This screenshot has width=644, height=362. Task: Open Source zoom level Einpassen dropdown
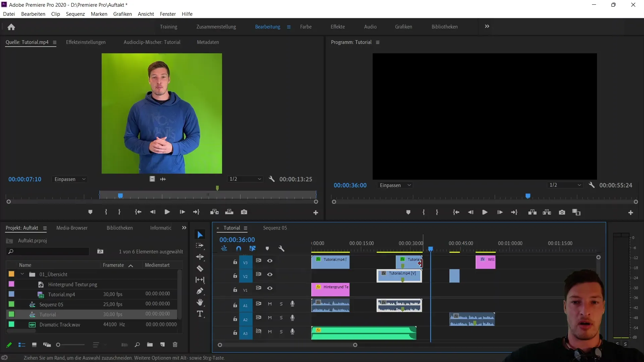tap(70, 179)
